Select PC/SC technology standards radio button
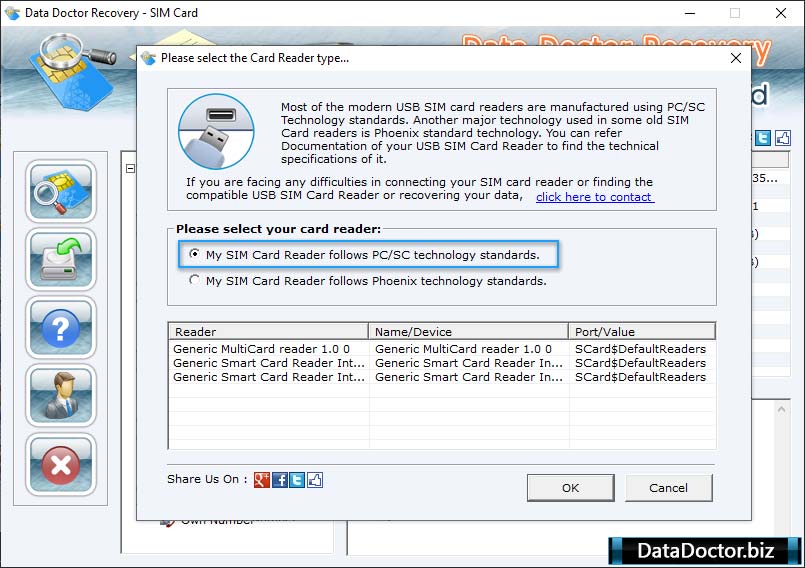This screenshot has height=568, width=805. click(x=194, y=254)
